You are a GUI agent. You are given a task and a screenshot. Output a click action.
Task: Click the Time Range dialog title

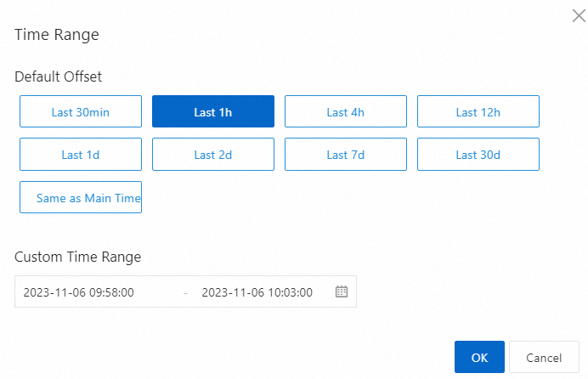click(57, 35)
